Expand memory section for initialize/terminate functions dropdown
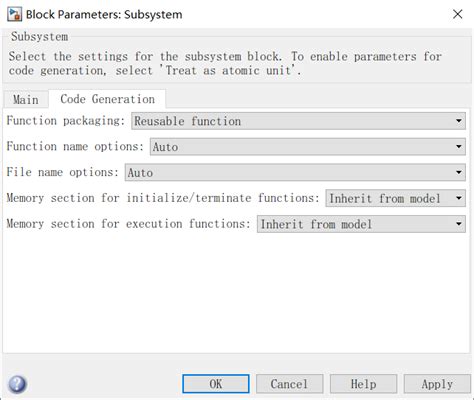This screenshot has width=474, height=400. click(x=395, y=198)
